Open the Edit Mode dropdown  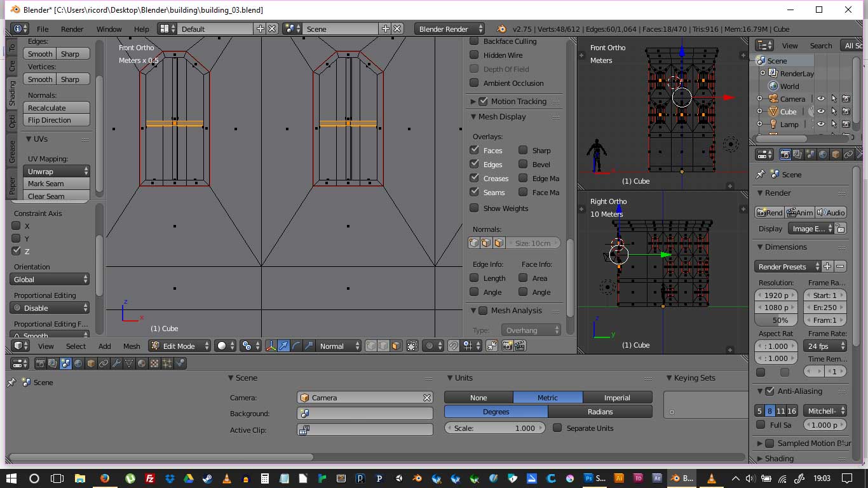coord(179,346)
